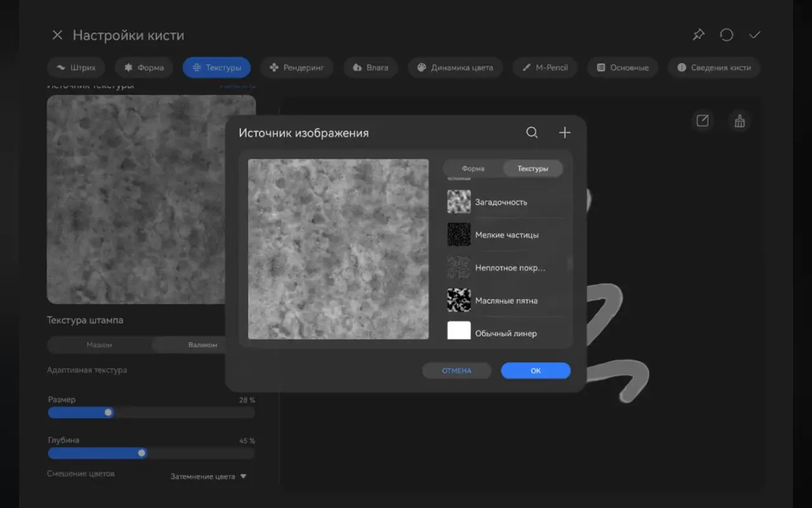Click the circular reset brush icon
This screenshot has height=508, width=812.
click(726, 35)
